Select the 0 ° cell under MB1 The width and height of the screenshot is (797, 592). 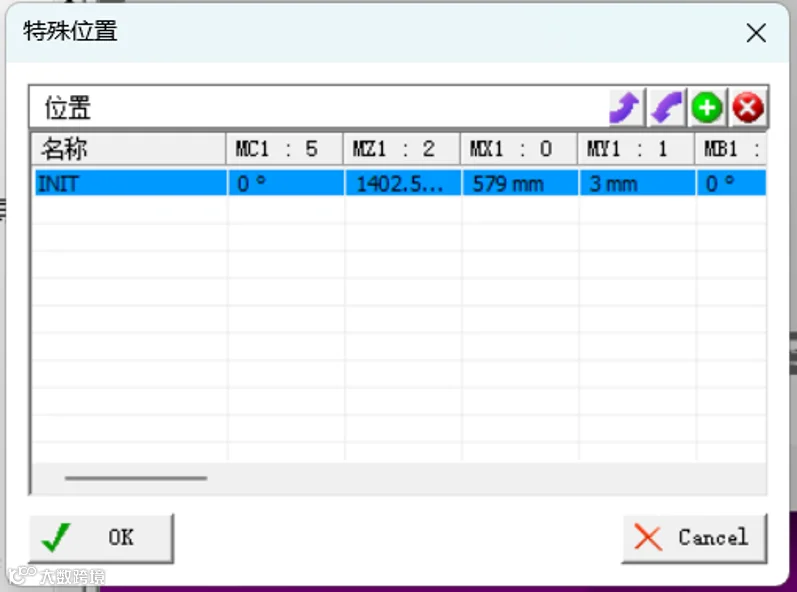click(x=731, y=183)
